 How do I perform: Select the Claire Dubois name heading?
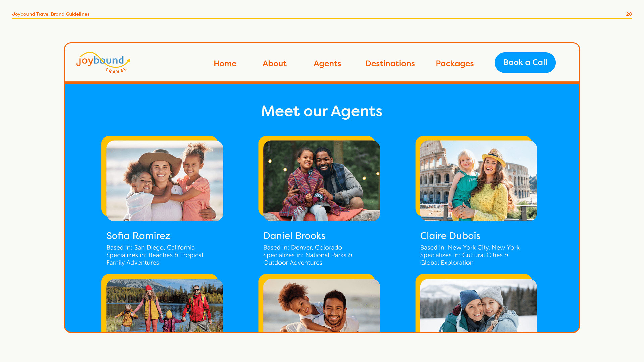450,236
